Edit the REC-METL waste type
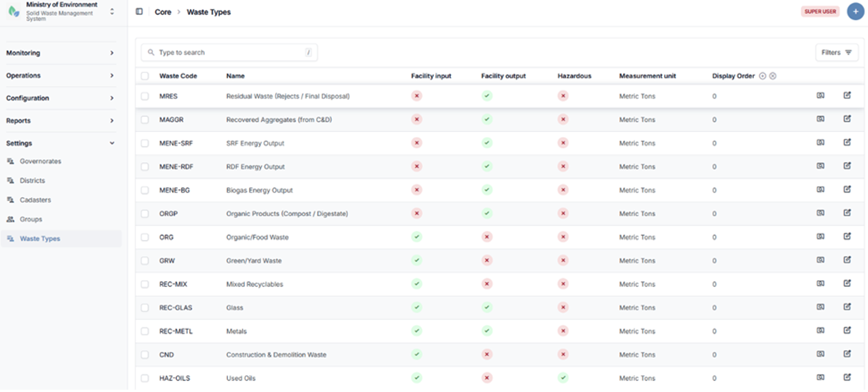The height and width of the screenshot is (392, 868). click(x=847, y=330)
